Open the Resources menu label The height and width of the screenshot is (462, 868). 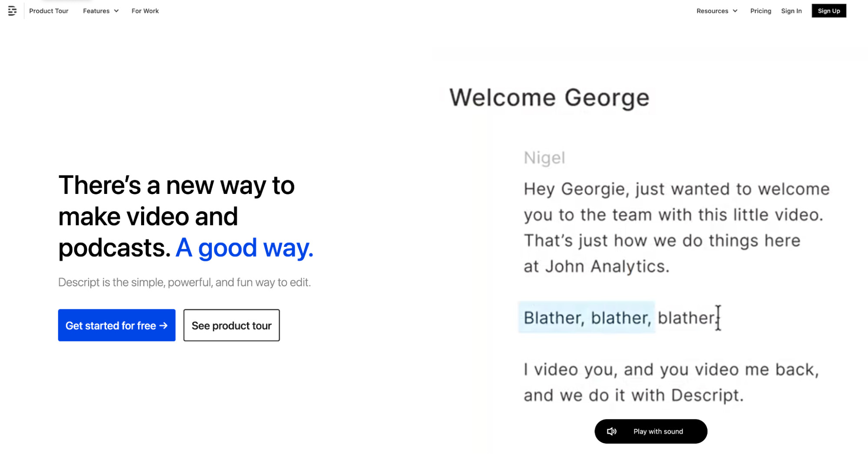tap(712, 11)
